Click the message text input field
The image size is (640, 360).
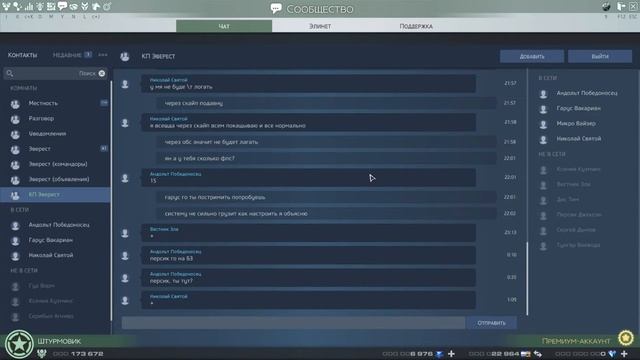point(293,323)
